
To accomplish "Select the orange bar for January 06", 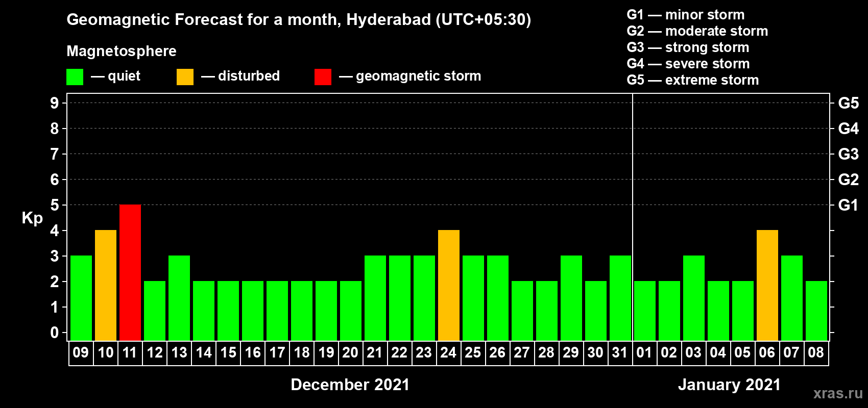I will (x=767, y=286).
